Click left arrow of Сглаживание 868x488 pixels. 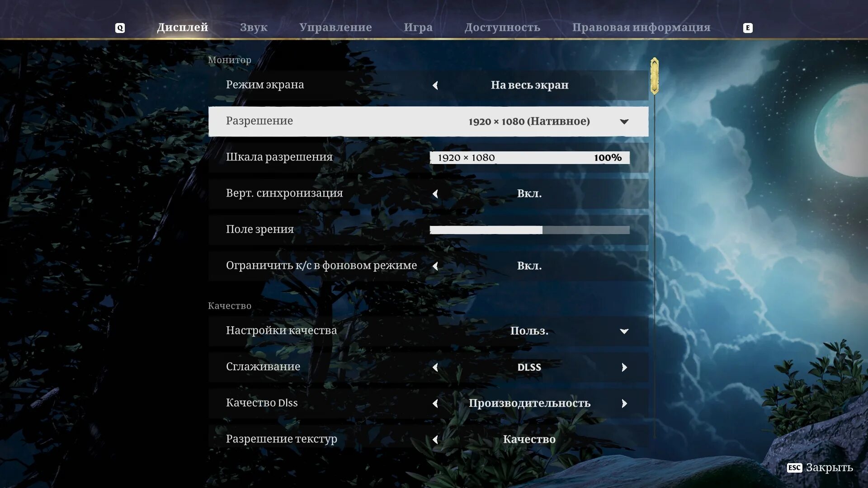point(435,367)
